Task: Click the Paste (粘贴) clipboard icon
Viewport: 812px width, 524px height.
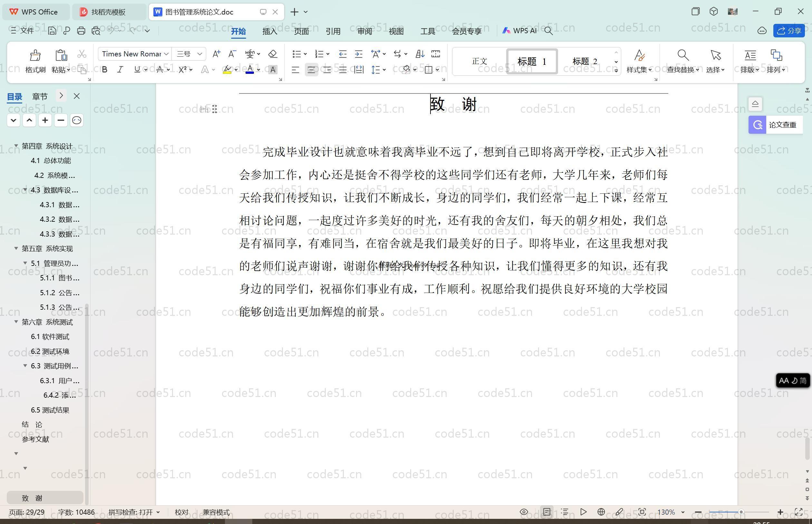Action: 61,55
